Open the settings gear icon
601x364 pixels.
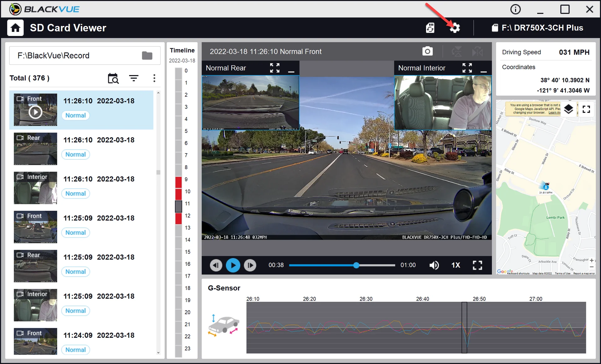pos(455,28)
